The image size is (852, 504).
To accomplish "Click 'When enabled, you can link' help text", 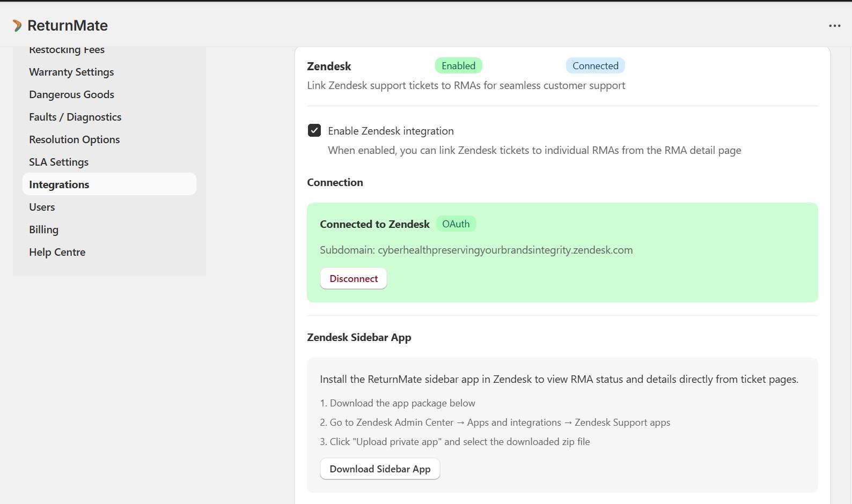I will [x=534, y=150].
